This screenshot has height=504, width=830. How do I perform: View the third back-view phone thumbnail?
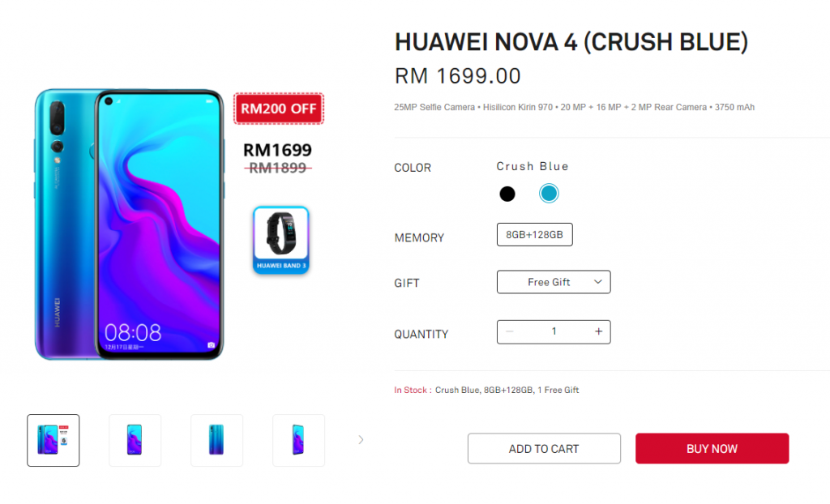tap(216, 440)
